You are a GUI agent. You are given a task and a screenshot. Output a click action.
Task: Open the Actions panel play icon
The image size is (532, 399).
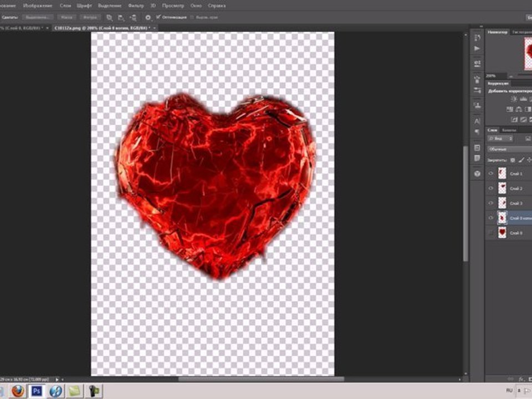(x=477, y=49)
